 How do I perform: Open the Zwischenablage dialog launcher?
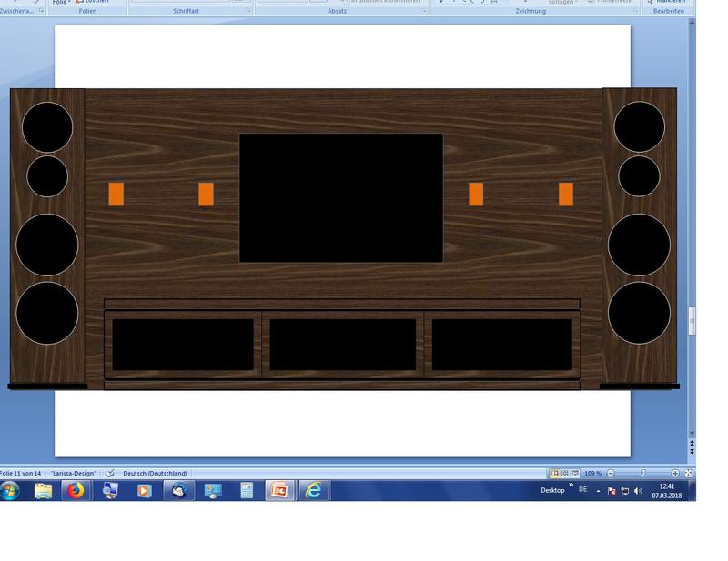coord(42,10)
